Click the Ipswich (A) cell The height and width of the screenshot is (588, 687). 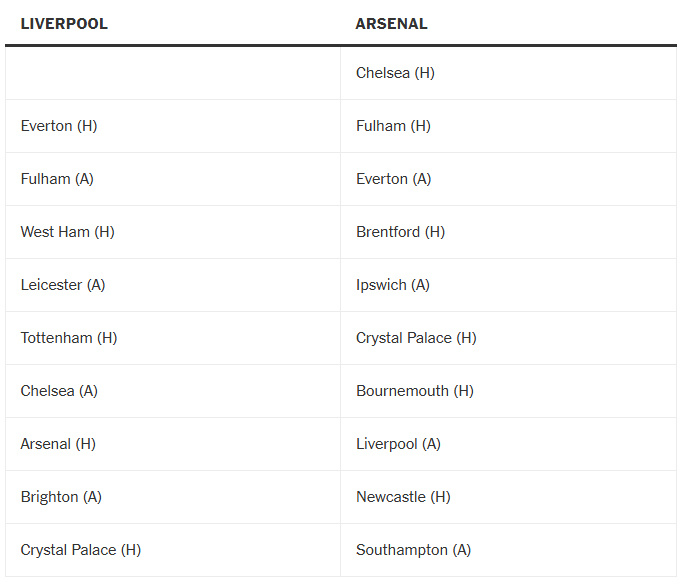pyautogui.click(x=393, y=285)
